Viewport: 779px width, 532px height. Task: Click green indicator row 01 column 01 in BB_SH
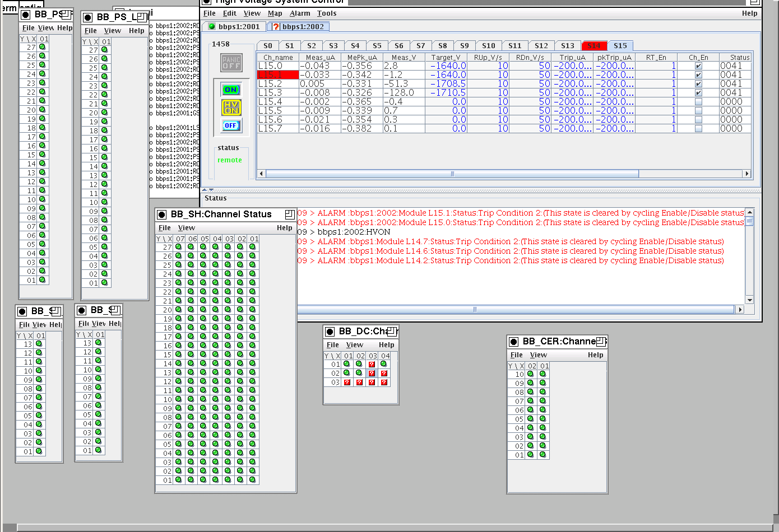[x=253, y=480]
